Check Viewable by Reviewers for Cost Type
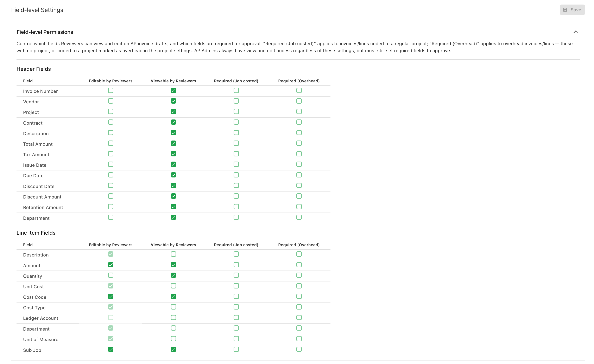 tap(173, 307)
